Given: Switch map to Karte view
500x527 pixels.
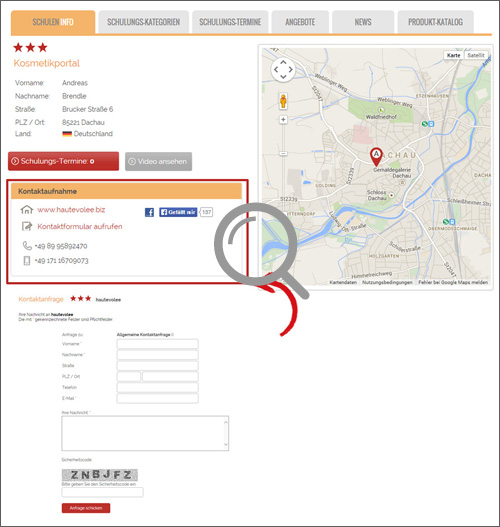Looking at the screenshot, I should (454, 55).
